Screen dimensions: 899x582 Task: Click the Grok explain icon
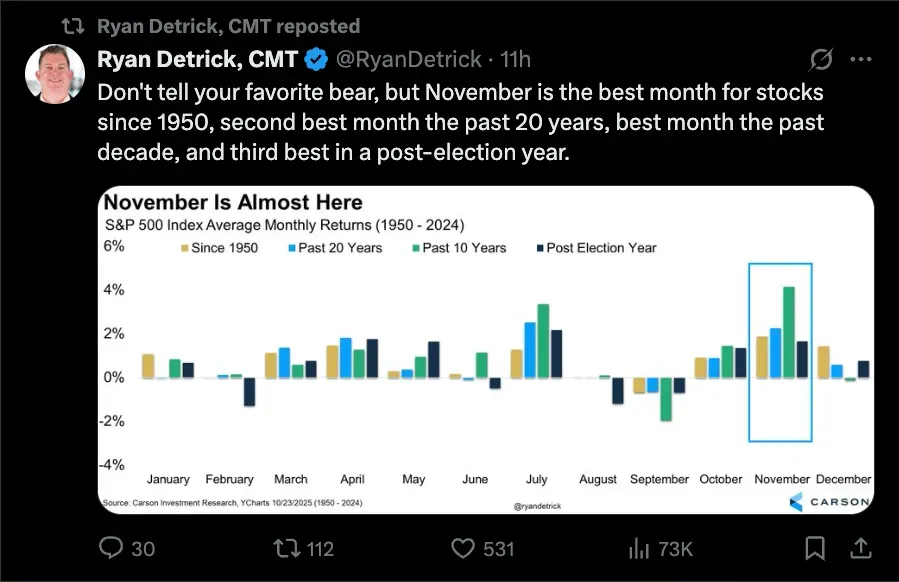(819, 60)
